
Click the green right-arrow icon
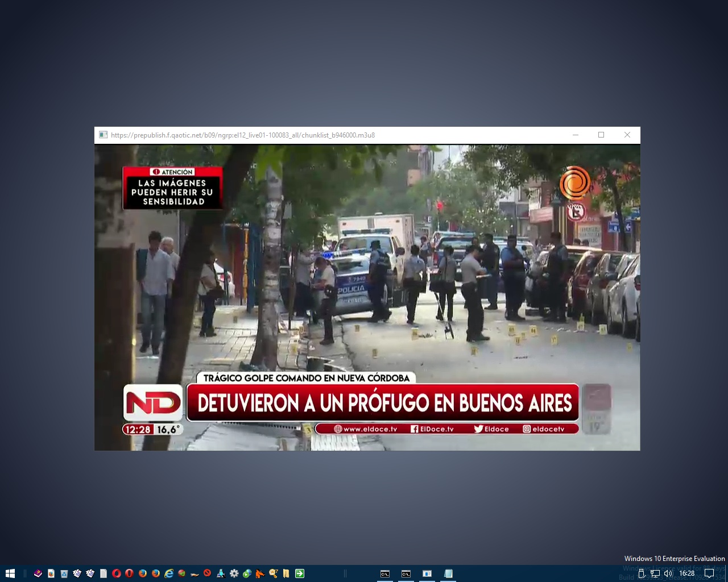point(300,573)
